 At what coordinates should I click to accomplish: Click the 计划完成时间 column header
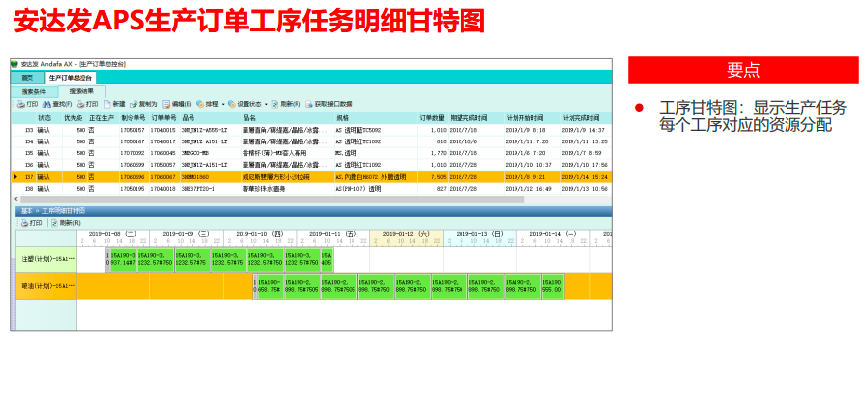point(585,118)
